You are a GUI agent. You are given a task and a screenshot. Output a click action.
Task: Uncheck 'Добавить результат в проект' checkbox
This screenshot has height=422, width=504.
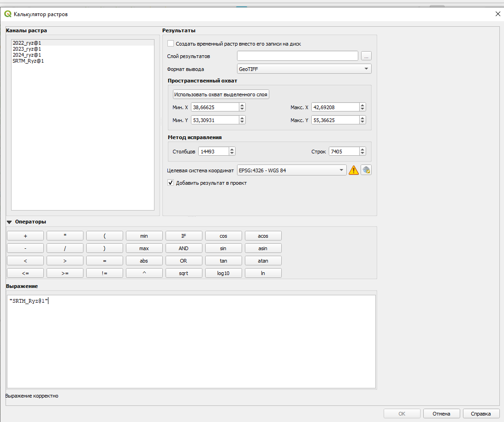coord(171,183)
